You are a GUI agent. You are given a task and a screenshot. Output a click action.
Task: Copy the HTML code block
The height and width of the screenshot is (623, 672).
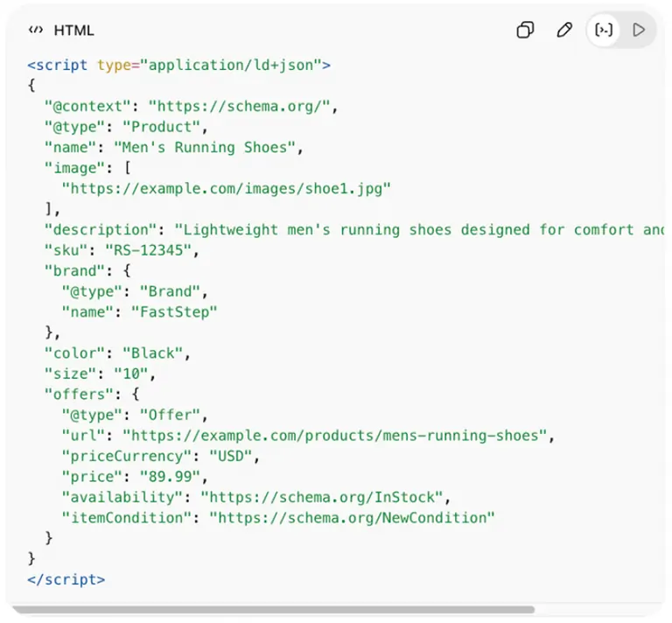tap(525, 31)
